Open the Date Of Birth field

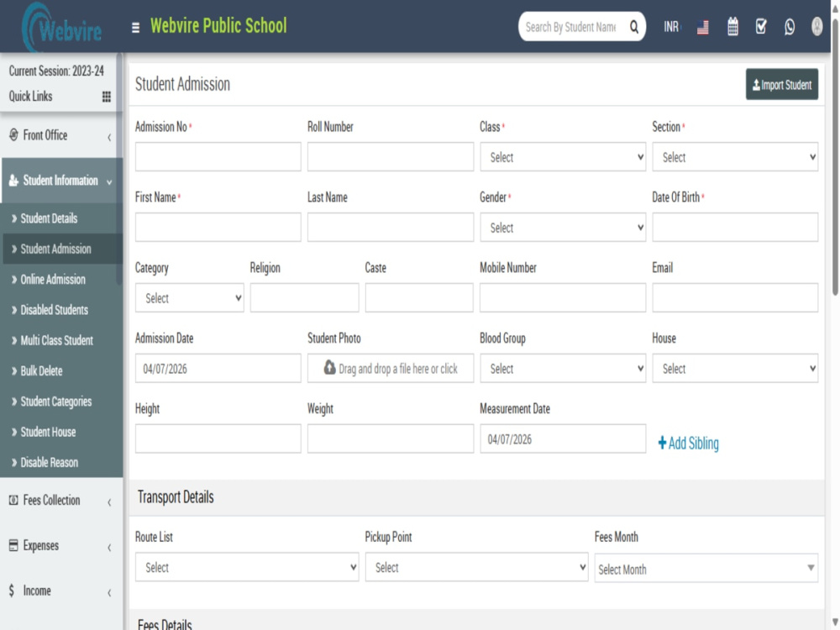(x=734, y=228)
